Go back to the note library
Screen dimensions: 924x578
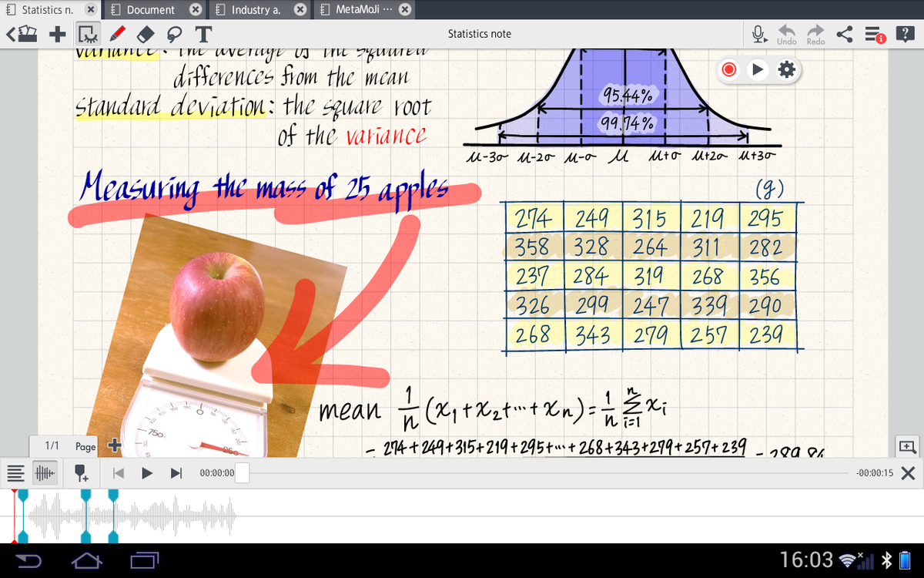click(x=22, y=34)
